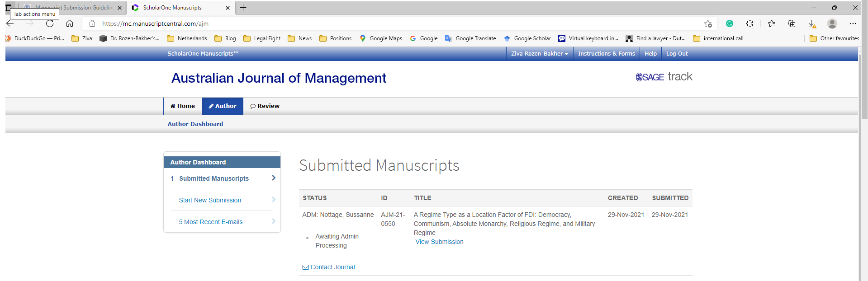Expand the 5 Most Recent E-mails chevron
This screenshot has height=281, width=868.
pos(274,221)
